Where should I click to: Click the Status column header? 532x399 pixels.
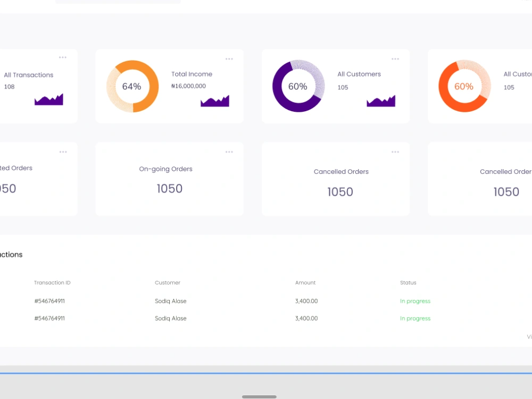pyautogui.click(x=408, y=282)
